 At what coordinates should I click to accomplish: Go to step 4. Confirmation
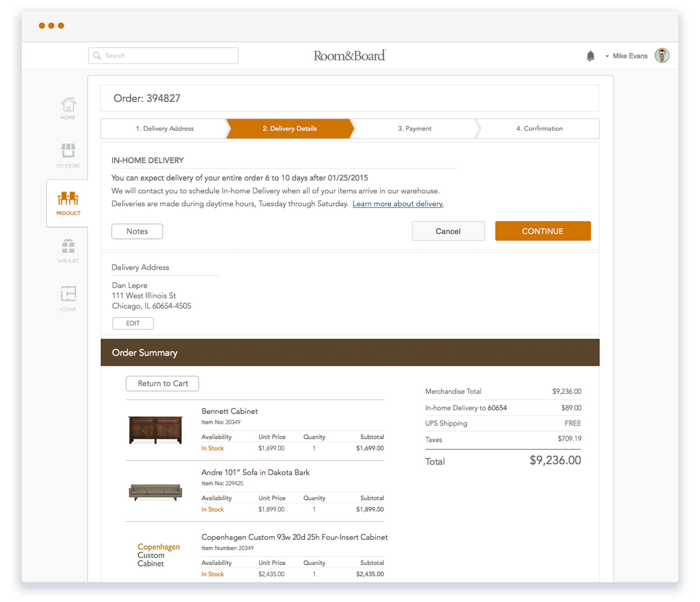click(x=539, y=128)
